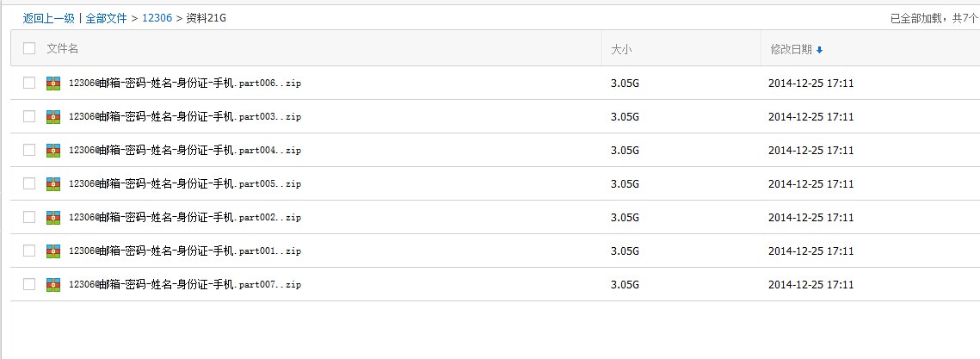Click the zip icon for part004 file
980x359 pixels.
point(53,150)
